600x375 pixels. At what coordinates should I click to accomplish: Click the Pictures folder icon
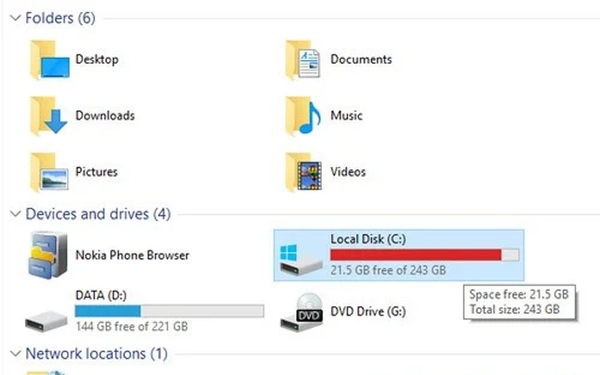point(49,172)
